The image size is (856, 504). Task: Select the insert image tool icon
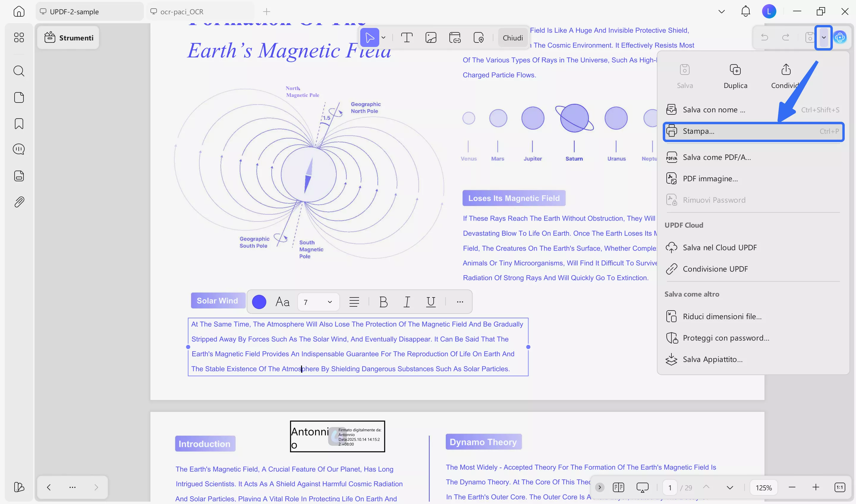431,38
